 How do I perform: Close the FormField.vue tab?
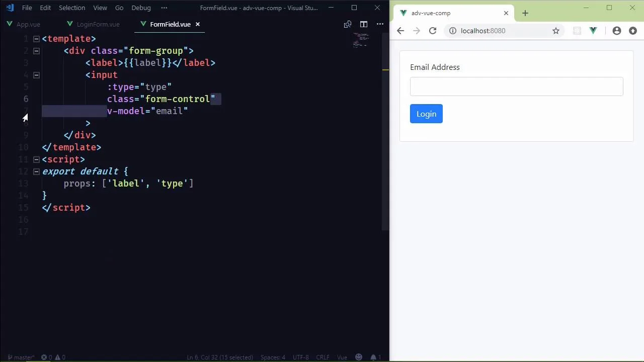click(198, 24)
